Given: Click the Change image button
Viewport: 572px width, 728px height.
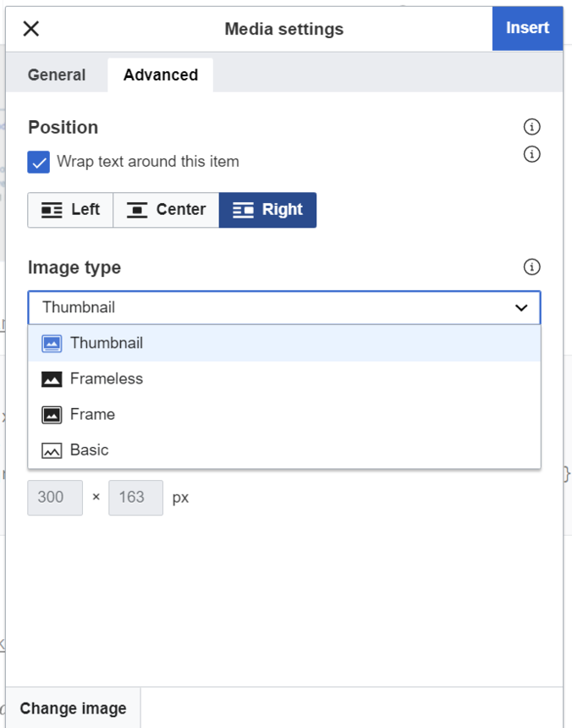Looking at the screenshot, I should pyautogui.click(x=73, y=708).
